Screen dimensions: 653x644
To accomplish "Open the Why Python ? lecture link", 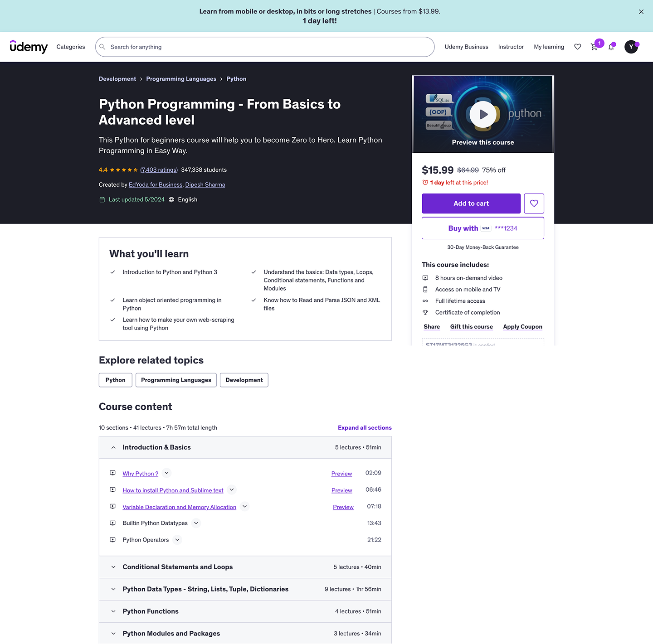I will click(141, 474).
